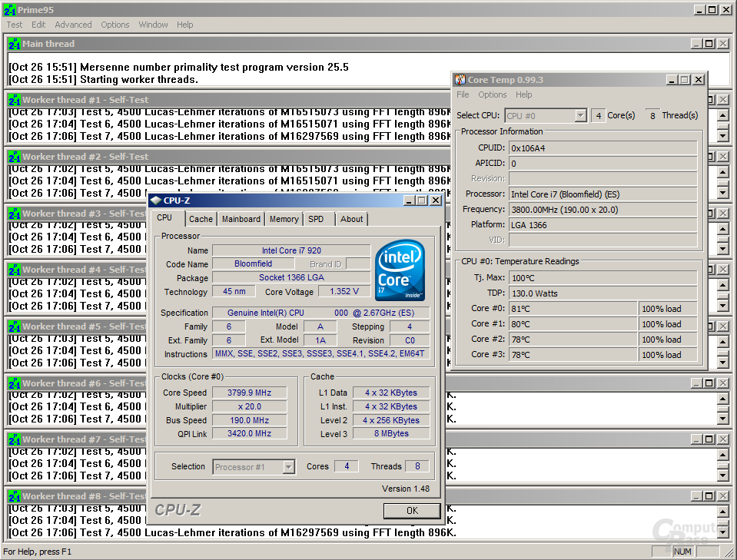Image resolution: width=737 pixels, height=560 pixels.
Task: Open the Options menu in Prime95
Action: pos(115,25)
